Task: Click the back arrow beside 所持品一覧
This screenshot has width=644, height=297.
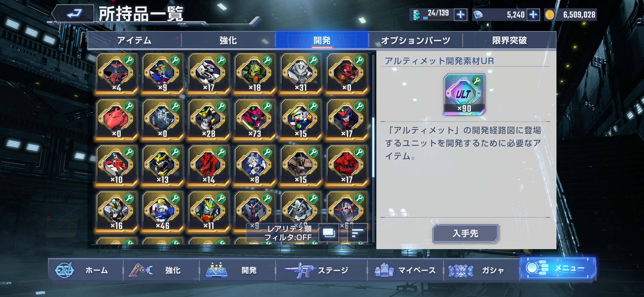Action: 74,14
